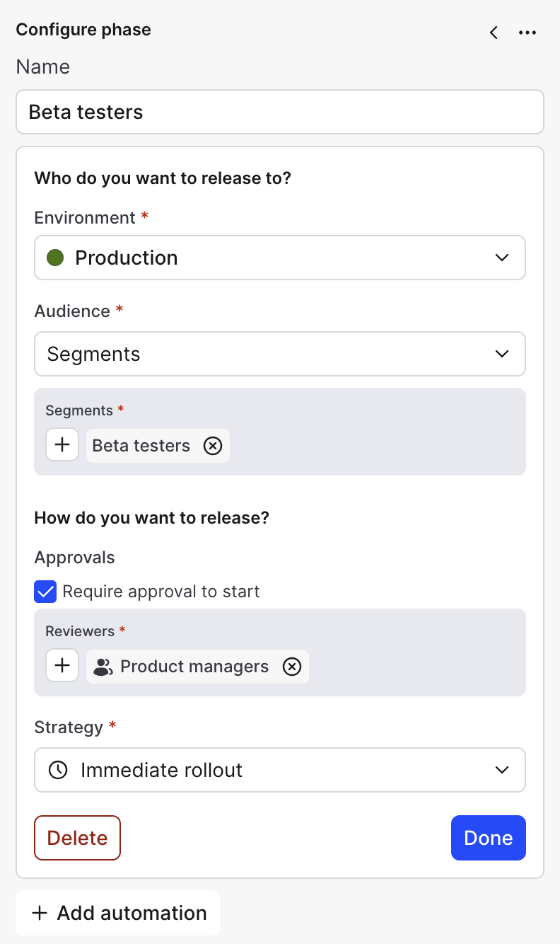560x944 pixels.
Task: Toggle the approval requirement checkbox
Action: click(45, 592)
